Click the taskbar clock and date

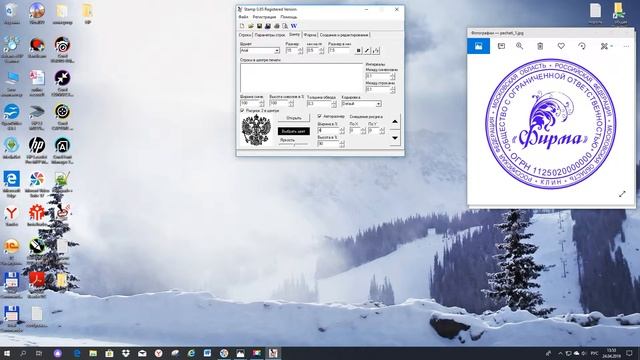(x=611, y=353)
